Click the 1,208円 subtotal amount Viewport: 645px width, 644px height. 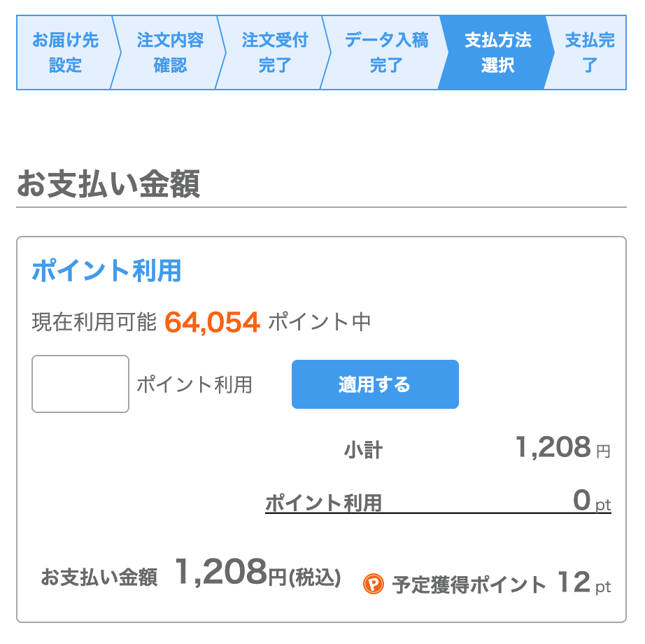[x=553, y=448]
